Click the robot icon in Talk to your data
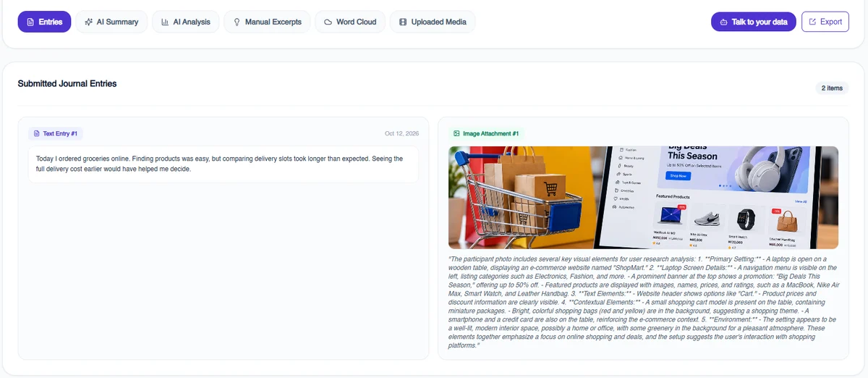This screenshot has width=868, height=378. point(724,22)
